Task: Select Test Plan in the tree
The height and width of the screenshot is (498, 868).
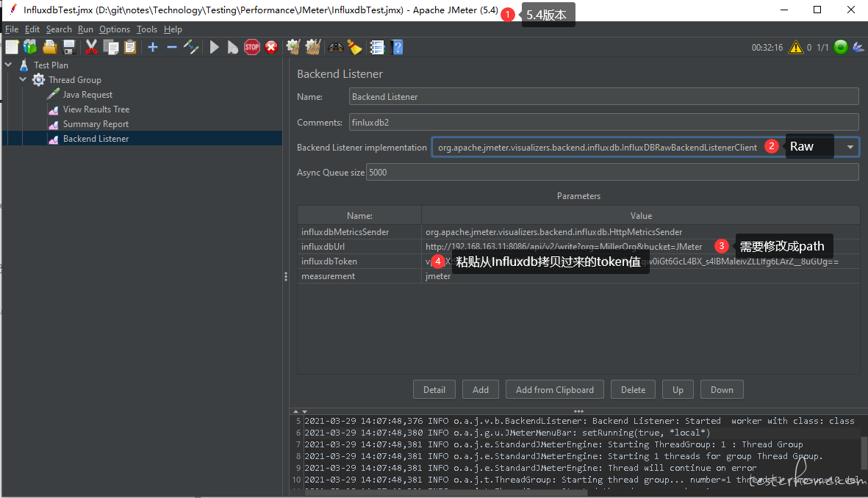Action: click(51, 65)
